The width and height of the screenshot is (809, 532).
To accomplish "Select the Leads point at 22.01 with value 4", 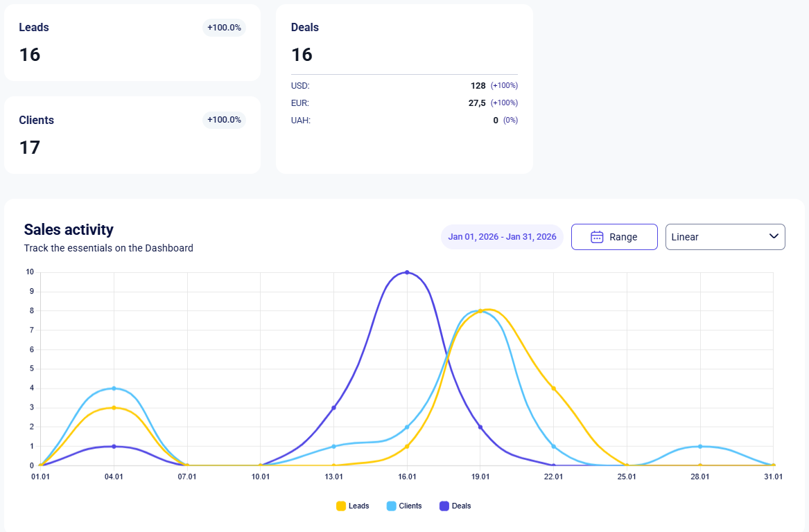I will [554, 388].
